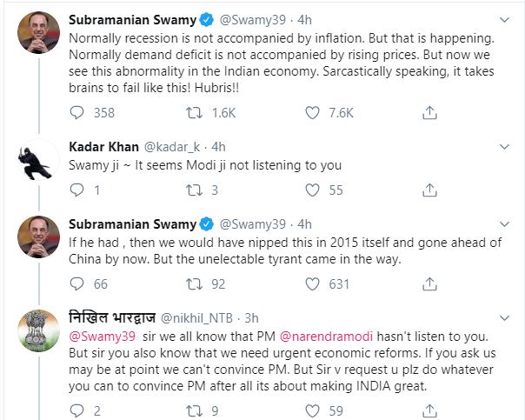Viewport: 525px width, 420px height.
Task: Like Kadar Khan's tweet with 55 likes
Action: (x=314, y=190)
